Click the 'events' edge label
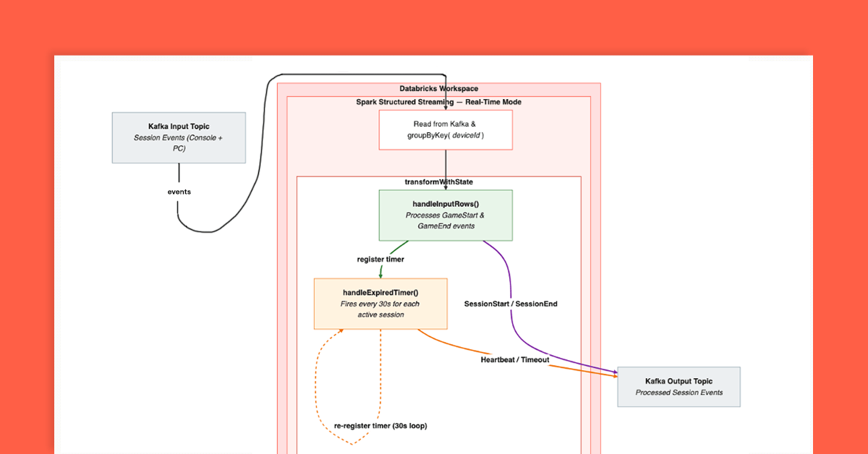Screen dimensions: 868x454 [179, 192]
